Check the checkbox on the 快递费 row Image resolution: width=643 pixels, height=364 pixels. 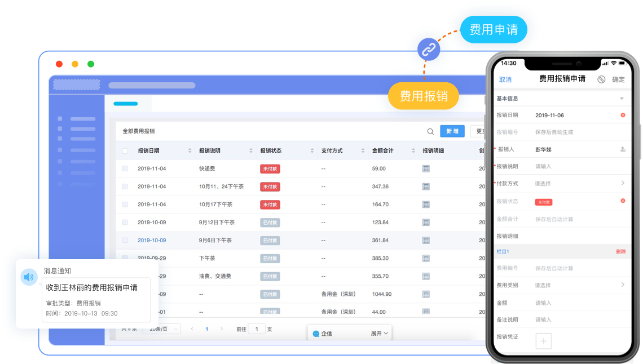pyautogui.click(x=125, y=168)
